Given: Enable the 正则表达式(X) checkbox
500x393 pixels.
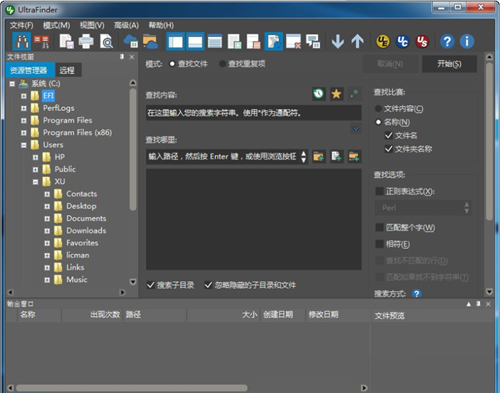Looking at the screenshot, I should (379, 191).
